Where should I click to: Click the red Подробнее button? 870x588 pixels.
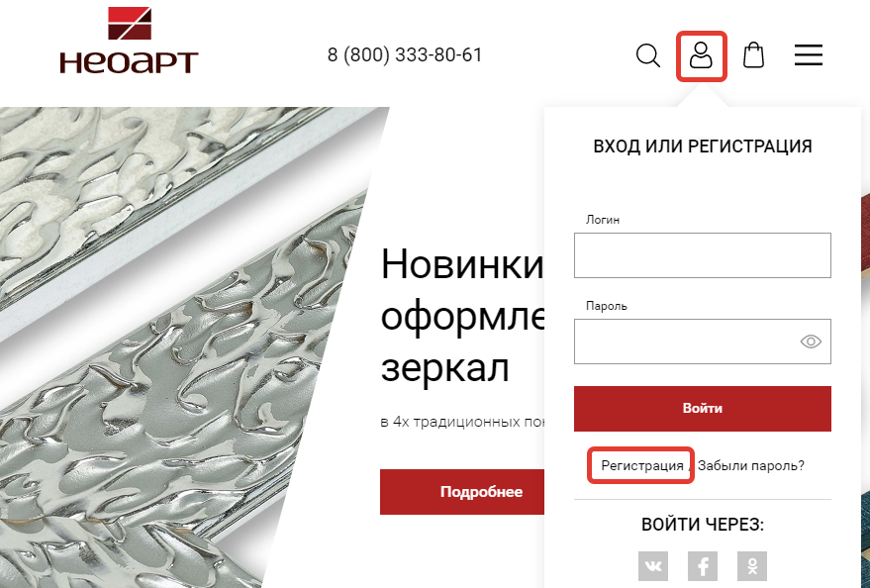[x=463, y=492]
